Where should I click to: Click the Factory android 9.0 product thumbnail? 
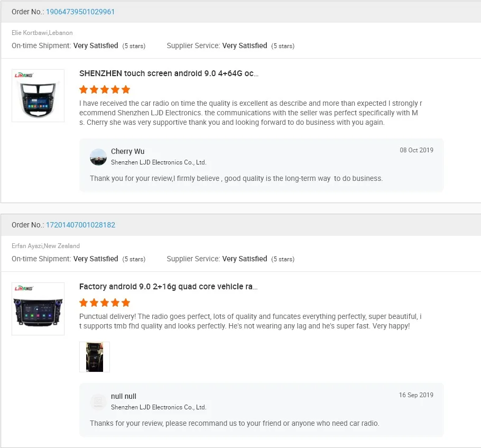(38, 309)
